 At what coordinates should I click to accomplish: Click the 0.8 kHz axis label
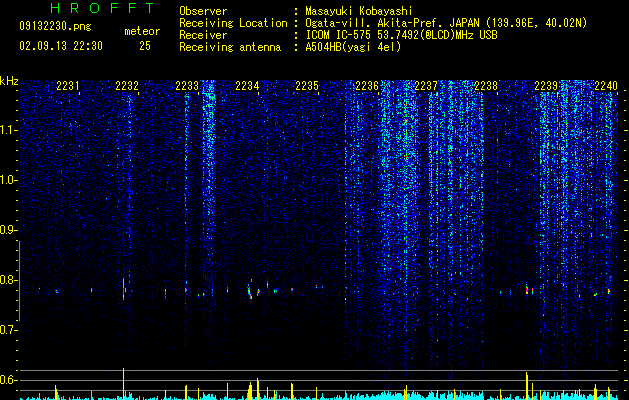click(8, 280)
